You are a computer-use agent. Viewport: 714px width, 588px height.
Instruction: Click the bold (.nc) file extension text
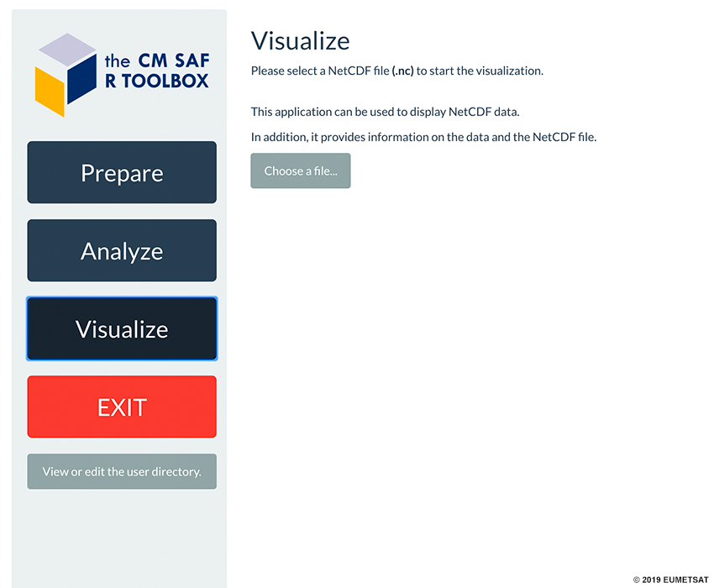[402, 71]
